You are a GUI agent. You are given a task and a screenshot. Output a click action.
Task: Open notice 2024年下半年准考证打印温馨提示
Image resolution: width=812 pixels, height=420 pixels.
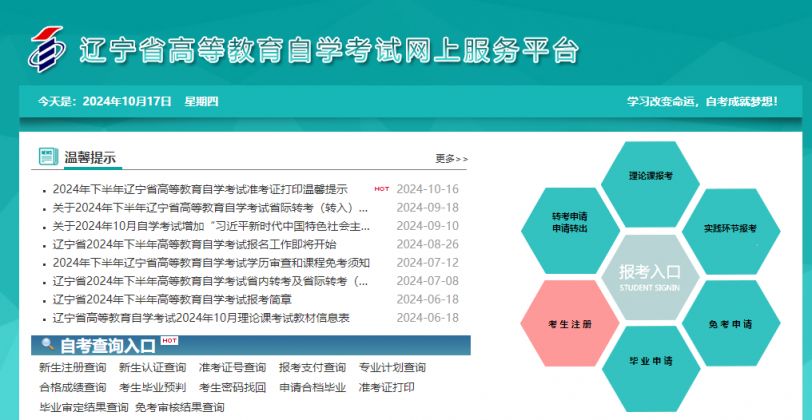click(200, 189)
